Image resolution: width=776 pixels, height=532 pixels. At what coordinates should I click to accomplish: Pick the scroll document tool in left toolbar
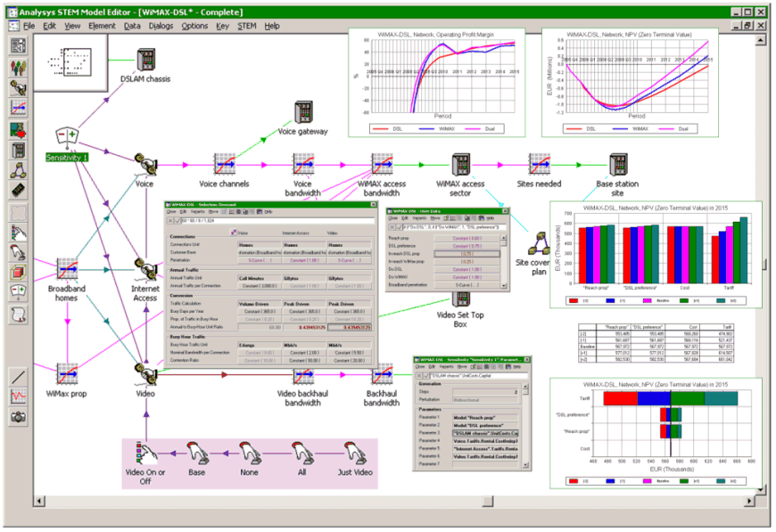click(x=19, y=314)
